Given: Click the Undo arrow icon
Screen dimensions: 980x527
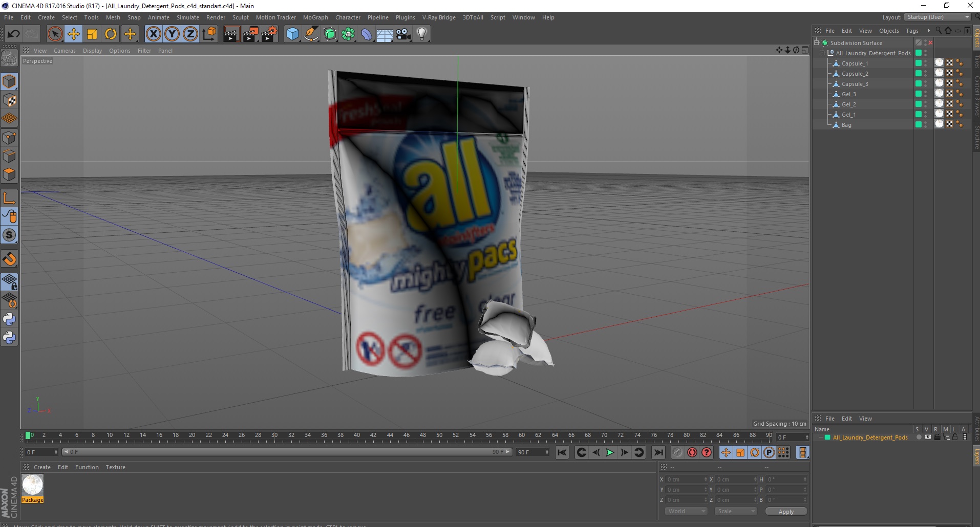Looking at the screenshot, I should click(14, 34).
